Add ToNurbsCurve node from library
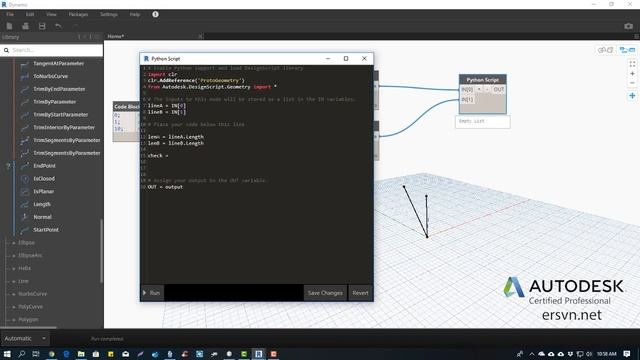 click(x=51, y=76)
